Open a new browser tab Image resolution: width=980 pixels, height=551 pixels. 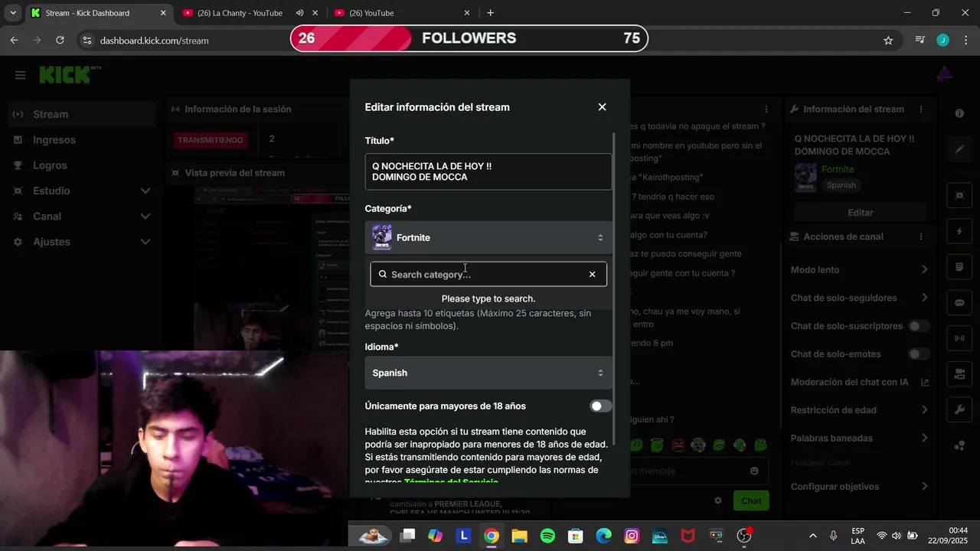tap(490, 13)
